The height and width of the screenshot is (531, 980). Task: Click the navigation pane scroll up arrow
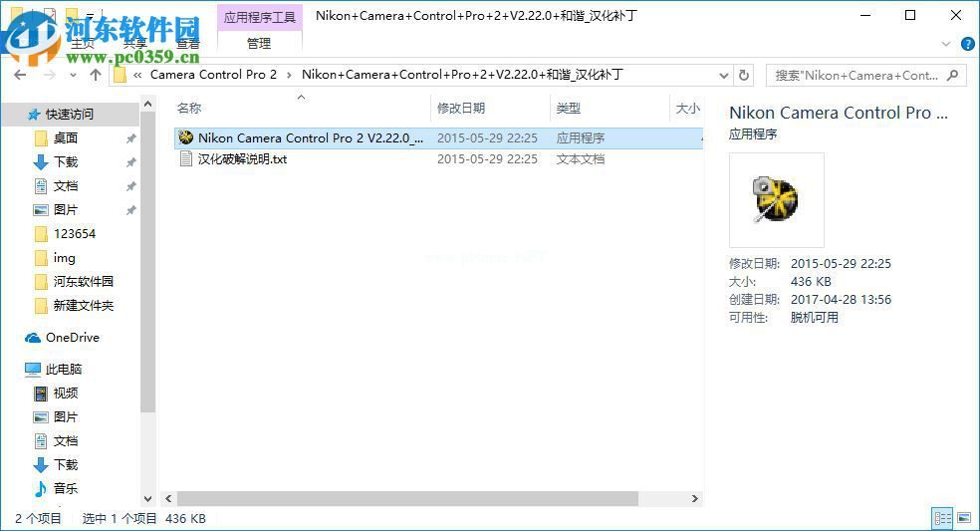tap(147, 104)
